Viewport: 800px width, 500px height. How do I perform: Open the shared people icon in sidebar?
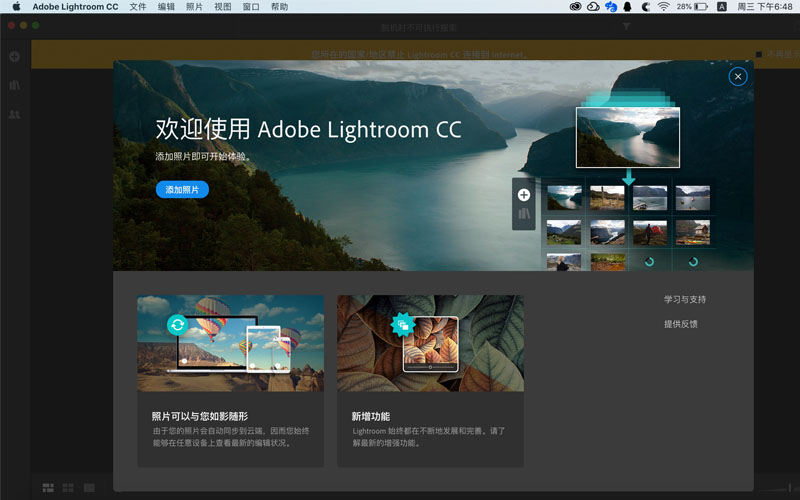pyautogui.click(x=14, y=114)
